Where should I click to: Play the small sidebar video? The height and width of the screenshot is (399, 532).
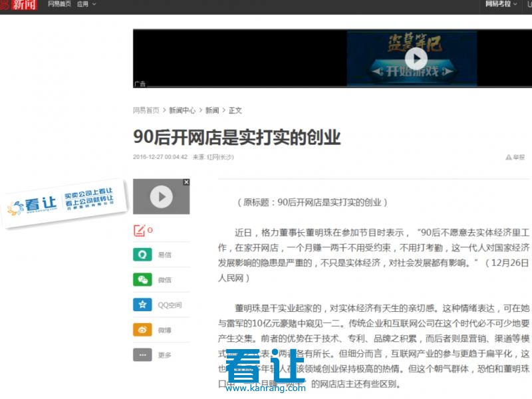161,197
